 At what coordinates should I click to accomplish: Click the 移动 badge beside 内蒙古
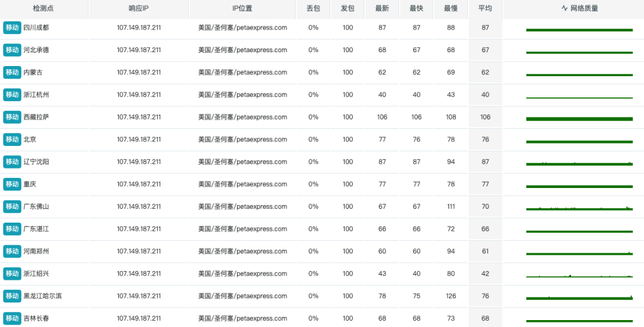pos(12,72)
